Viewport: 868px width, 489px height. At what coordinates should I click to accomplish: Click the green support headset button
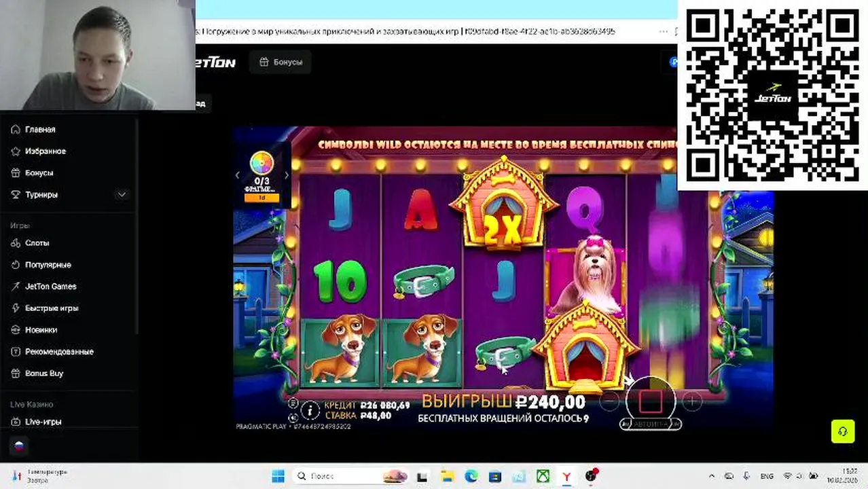click(x=843, y=432)
